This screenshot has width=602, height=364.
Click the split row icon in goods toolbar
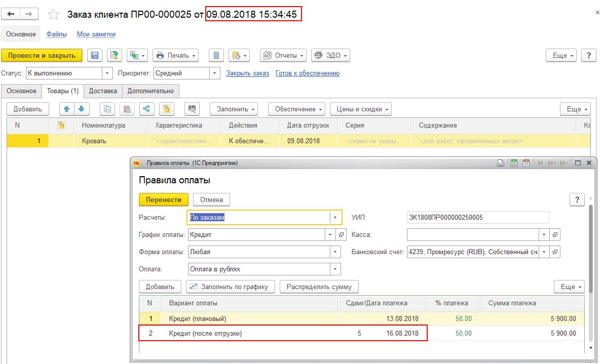coord(146,109)
